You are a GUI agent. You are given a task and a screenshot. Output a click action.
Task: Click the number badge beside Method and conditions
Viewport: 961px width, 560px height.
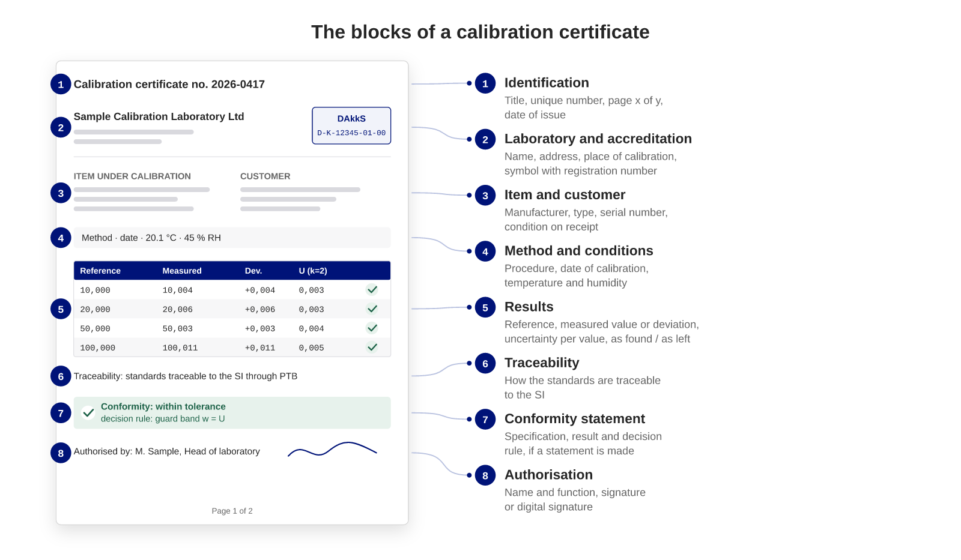coord(485,251)
